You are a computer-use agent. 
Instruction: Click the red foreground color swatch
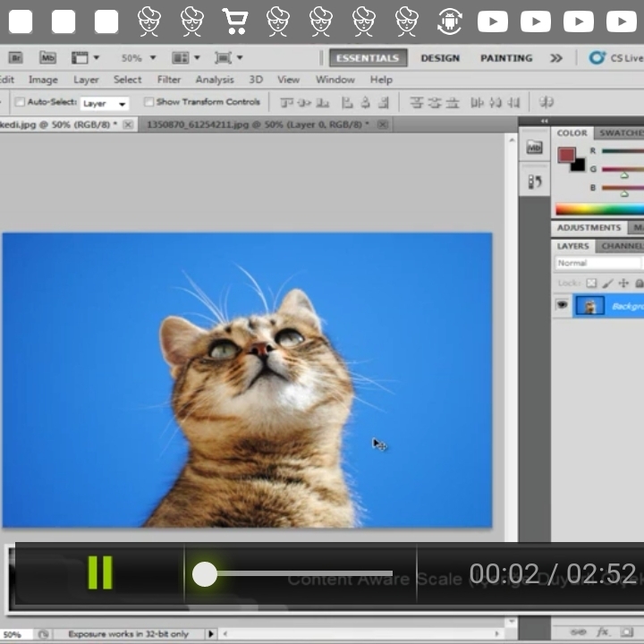pos(566,156)
